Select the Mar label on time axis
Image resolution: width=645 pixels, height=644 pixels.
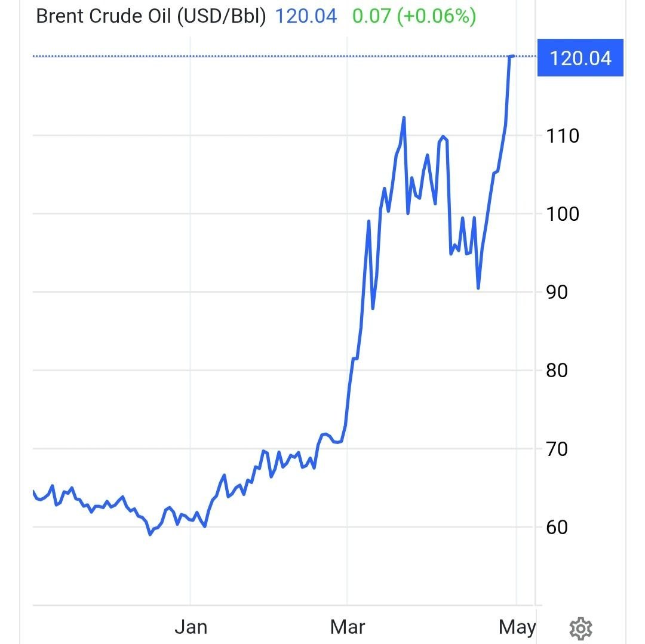tap(348, 627)
